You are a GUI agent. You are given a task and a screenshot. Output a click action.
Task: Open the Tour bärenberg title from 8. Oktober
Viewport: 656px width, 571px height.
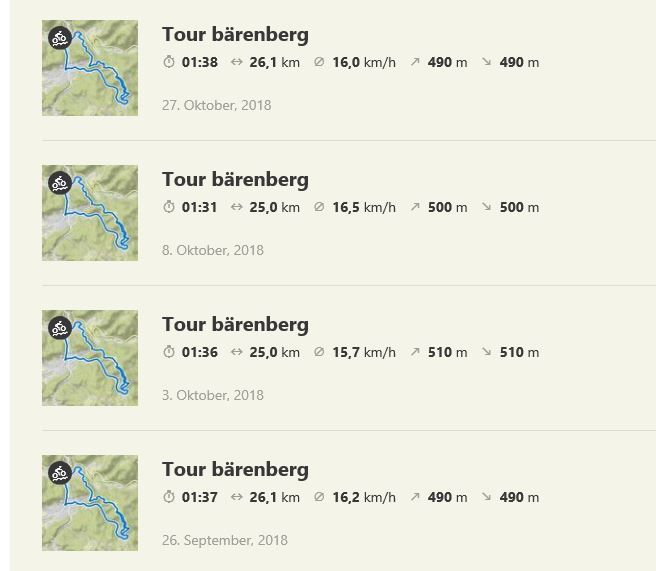(x=235, y=180)
